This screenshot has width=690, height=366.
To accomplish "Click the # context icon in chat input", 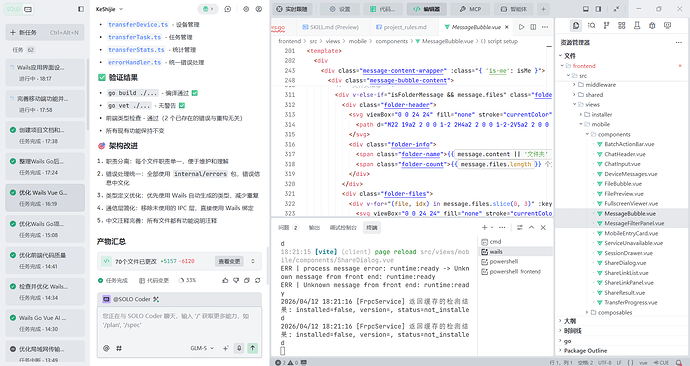I will click(119, 348).
